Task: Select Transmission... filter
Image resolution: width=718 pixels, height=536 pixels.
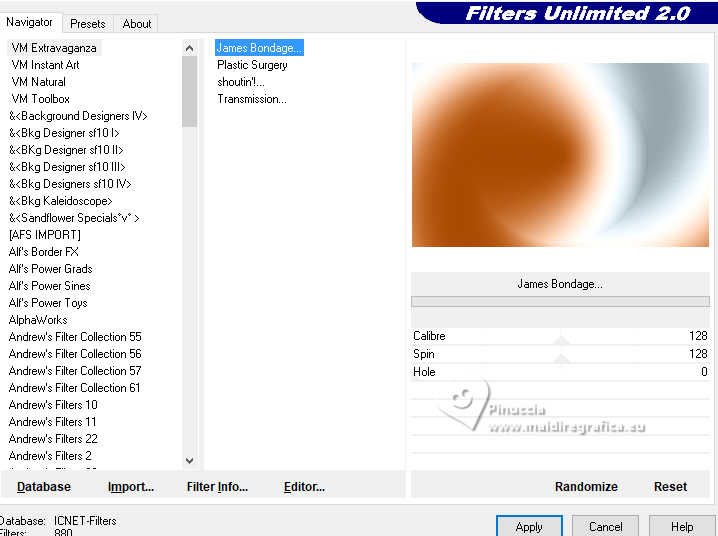Action: click(252, 99)
